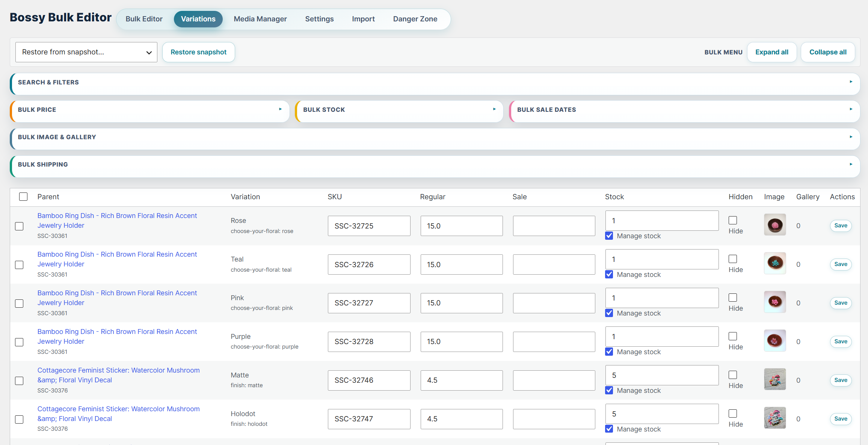Open the Holodot sticker image thumbnail
The width and height of the screenshot is (868, 445).
click(x=775, y=418)
